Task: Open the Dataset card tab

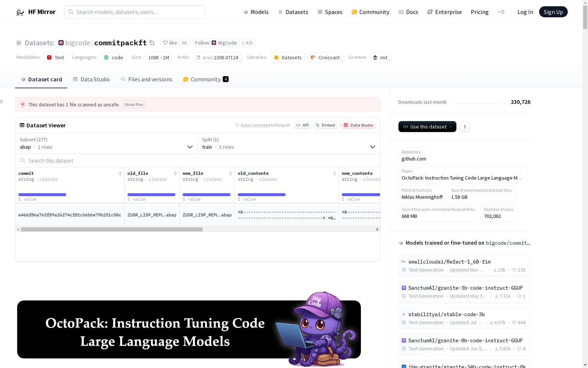Action: [41, 79]
